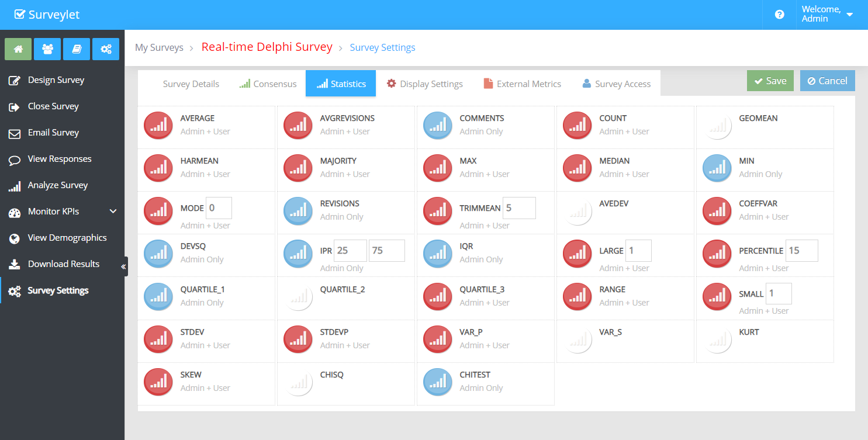Click the green home icon button
This screenshot has width=868, height=440.
[x=18, y=50]
